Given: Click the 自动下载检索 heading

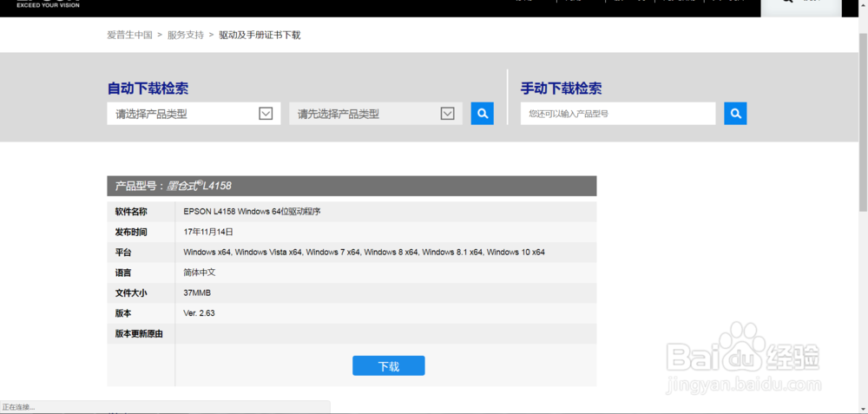Looking at the screenshot, I should (x=148, y=89).
